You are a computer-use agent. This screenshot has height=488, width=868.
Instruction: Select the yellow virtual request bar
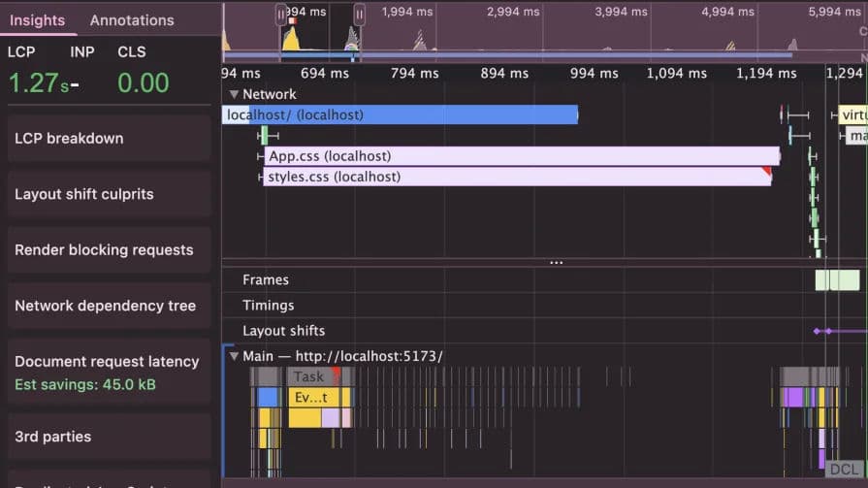click(x=853, y=114)
